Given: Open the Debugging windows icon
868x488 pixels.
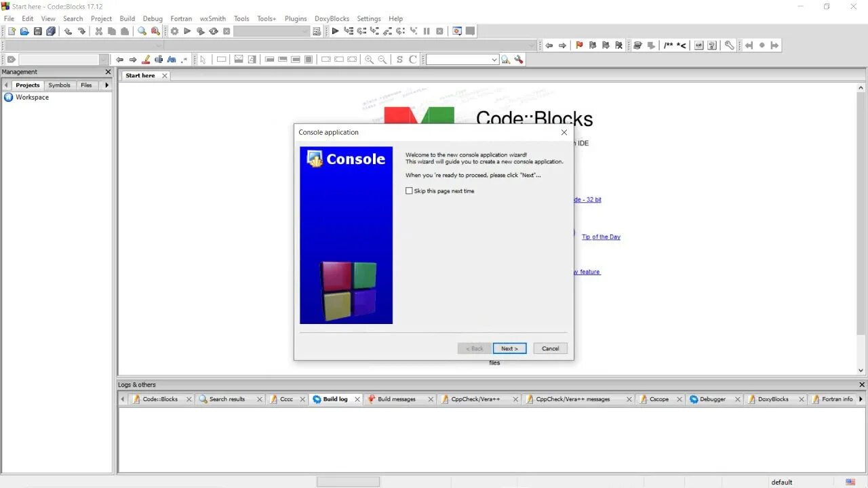Looking at the screenshot, I should pos(457,31).
